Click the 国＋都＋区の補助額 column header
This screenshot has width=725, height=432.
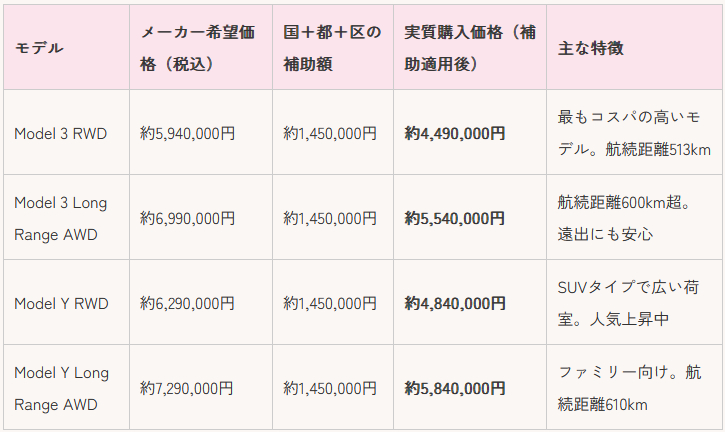point(332,48)
